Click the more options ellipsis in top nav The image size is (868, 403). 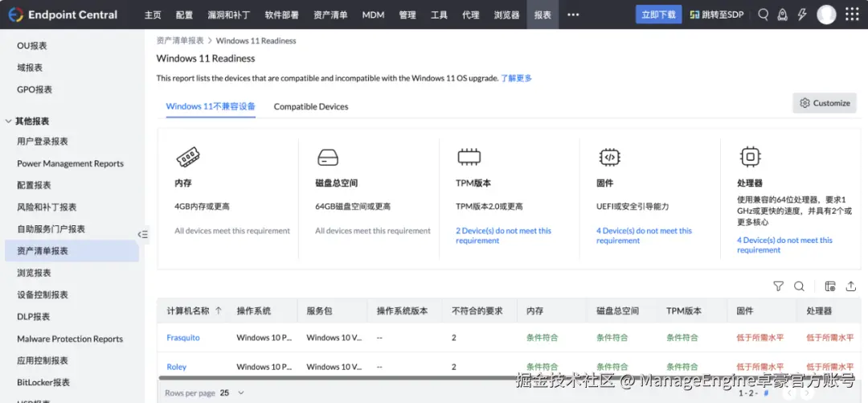pos(573,14)
